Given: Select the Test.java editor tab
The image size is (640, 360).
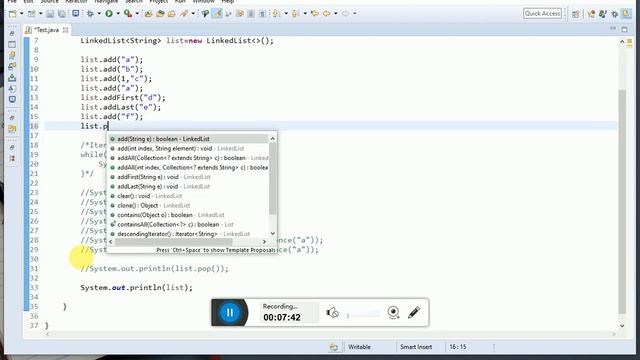Looking at the screenshot, I should [47, 30].
